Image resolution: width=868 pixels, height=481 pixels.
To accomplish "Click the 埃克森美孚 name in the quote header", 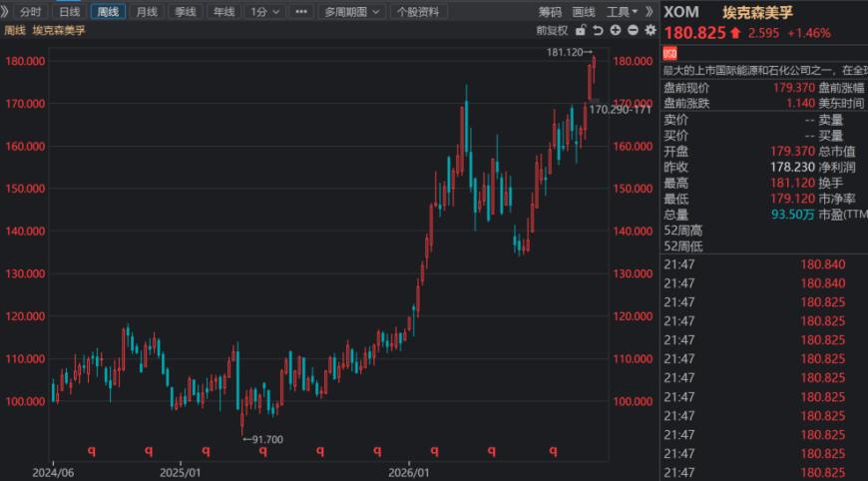I will click(757, 12).
